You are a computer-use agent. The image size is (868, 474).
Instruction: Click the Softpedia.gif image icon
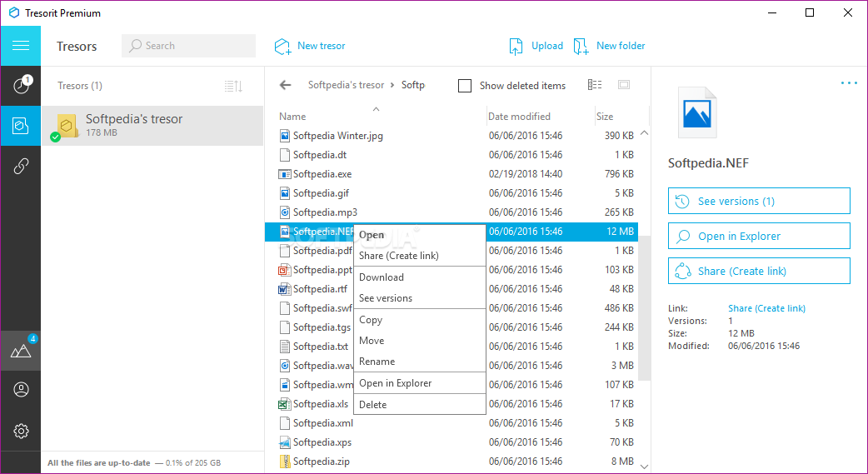click(x=285, y=193)
